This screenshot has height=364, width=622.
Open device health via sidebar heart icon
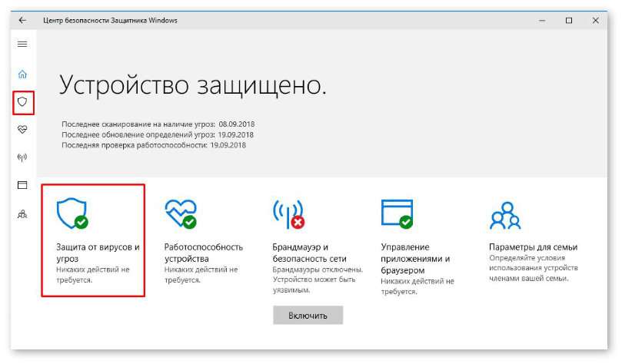point(22,130)
